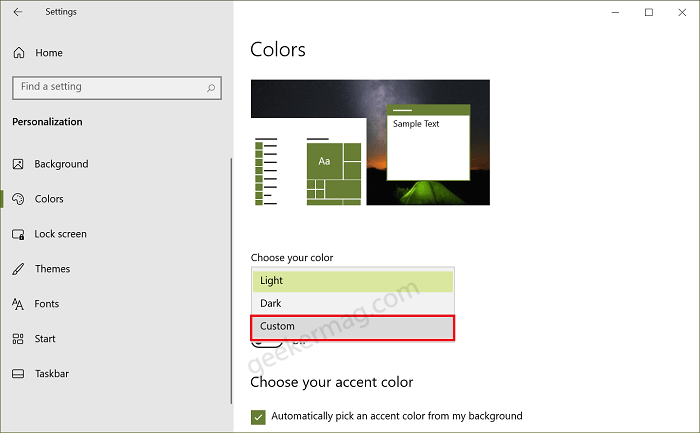
Task: Choose Dark in color dropdown
Action: [353, 304]
